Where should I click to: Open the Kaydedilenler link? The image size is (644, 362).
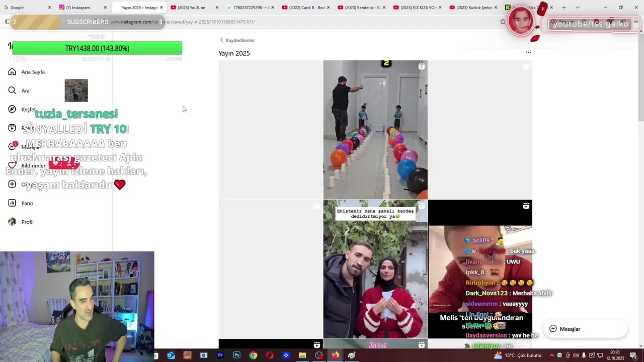pyautogui.click(x=240, y=40)
